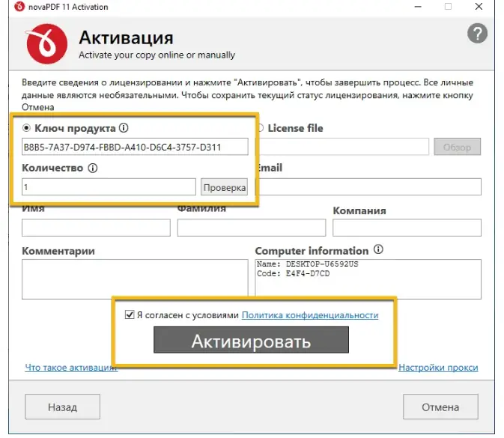Click the Computer information text box
This screenshot has width=504, height=438.
[x=368, y=279]
